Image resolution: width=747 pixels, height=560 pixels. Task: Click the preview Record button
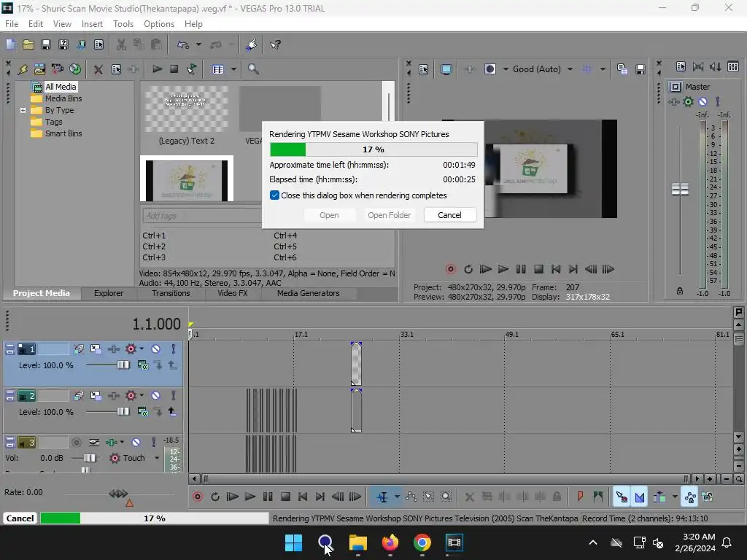[x=450, y=269]
